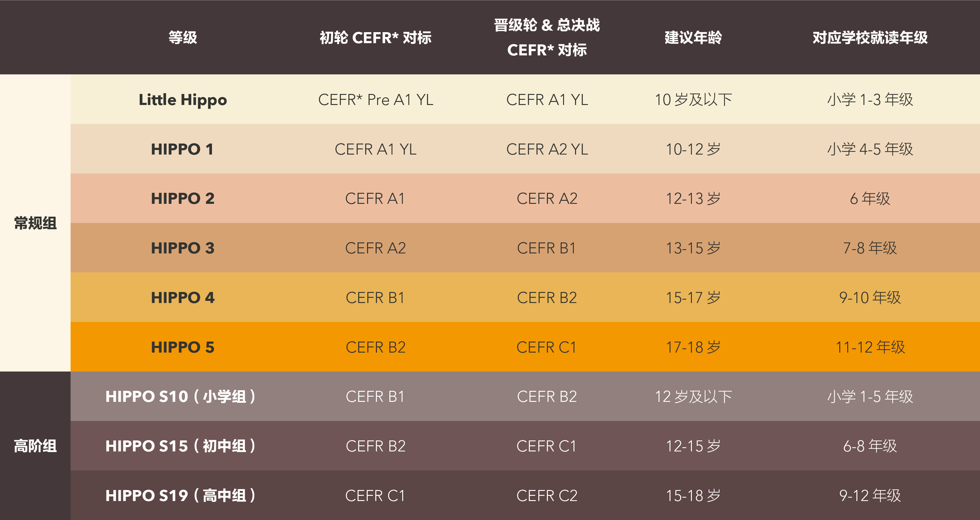
Task: Click HIPPO S19 高中组 level label
Action: coord(180,496)
